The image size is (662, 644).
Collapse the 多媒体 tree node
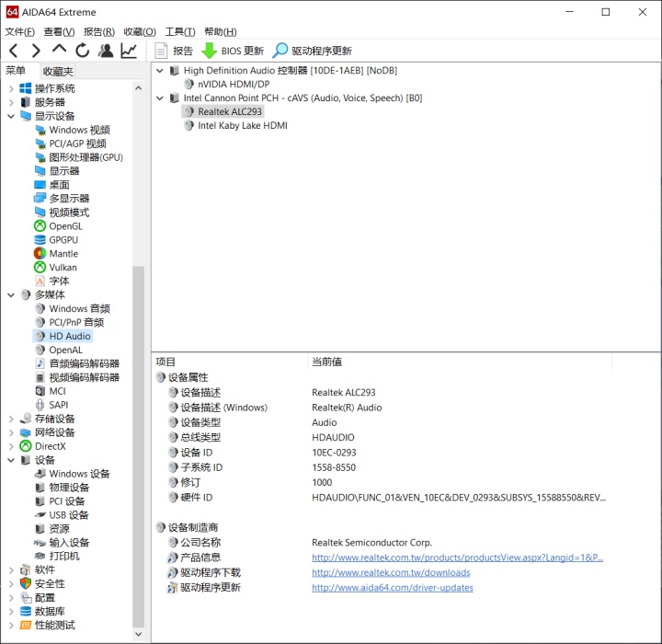(x=11, y=295)
